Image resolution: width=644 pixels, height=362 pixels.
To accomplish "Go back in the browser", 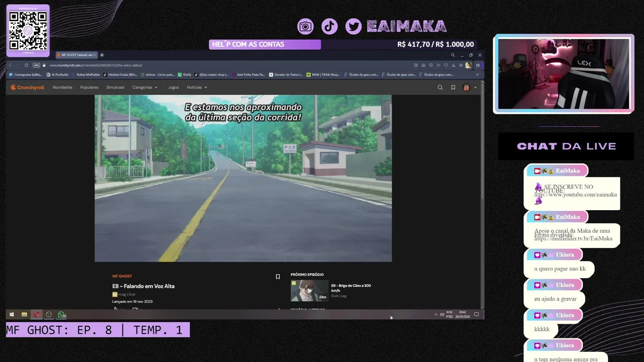I will coord(10,65).
